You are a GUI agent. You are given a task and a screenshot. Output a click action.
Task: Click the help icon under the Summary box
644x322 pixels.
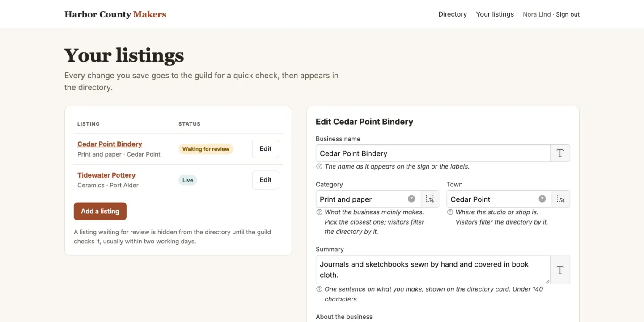coord(319,289)
